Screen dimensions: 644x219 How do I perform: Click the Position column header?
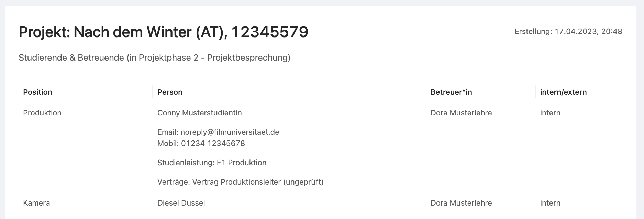(x=37, y=92)
